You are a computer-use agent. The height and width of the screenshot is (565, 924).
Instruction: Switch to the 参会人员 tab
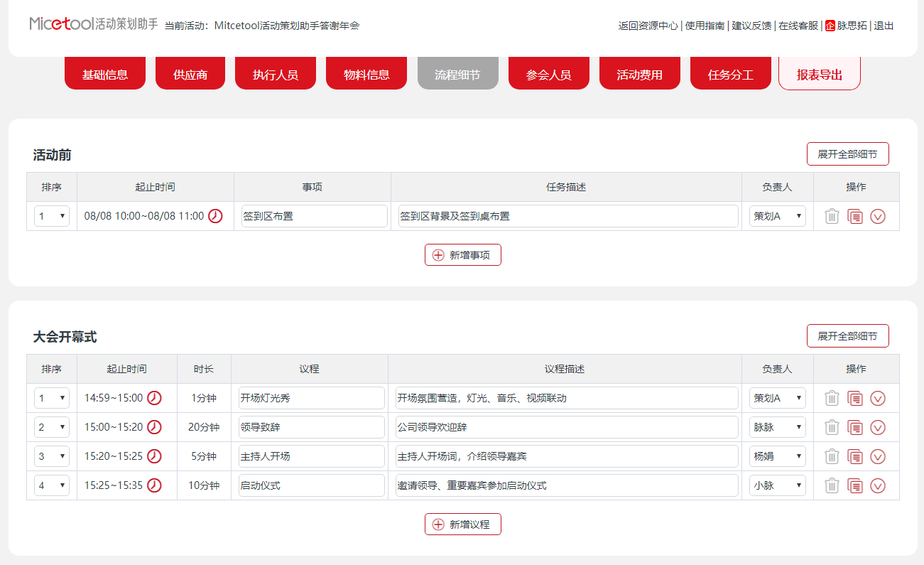(549, 73)
